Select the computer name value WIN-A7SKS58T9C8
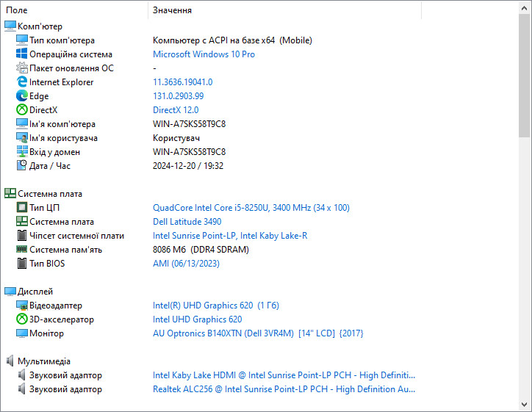The width and height of the screenshot is (532, 412). [189, 124]
